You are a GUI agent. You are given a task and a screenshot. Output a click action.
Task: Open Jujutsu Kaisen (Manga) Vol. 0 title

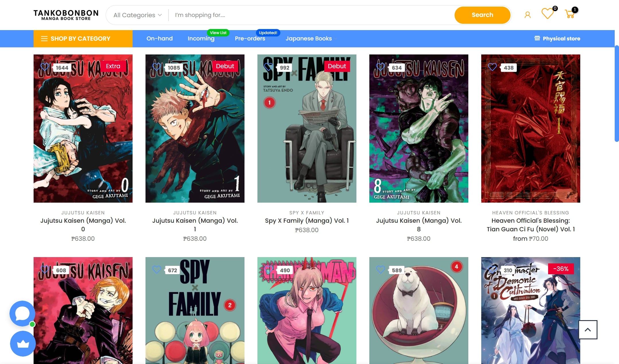(83, 225)
